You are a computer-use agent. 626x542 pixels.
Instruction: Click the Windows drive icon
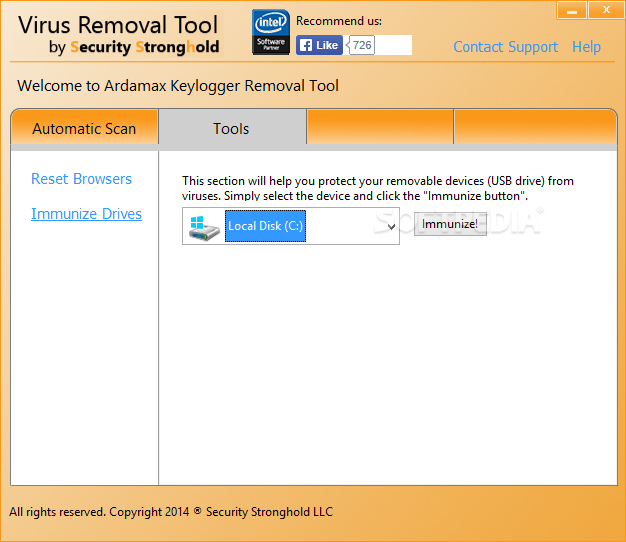pyautogui.click(x=204, y=227)
